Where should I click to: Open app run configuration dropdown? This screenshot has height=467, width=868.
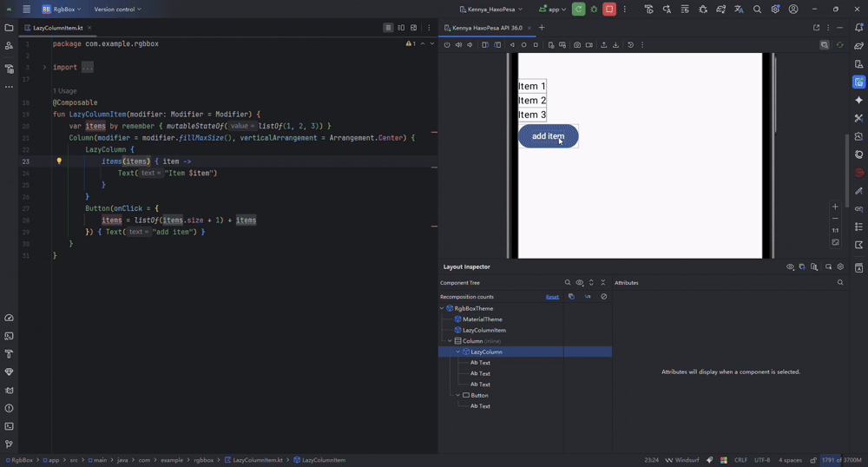pyautogui.click(x=552, y=10)
